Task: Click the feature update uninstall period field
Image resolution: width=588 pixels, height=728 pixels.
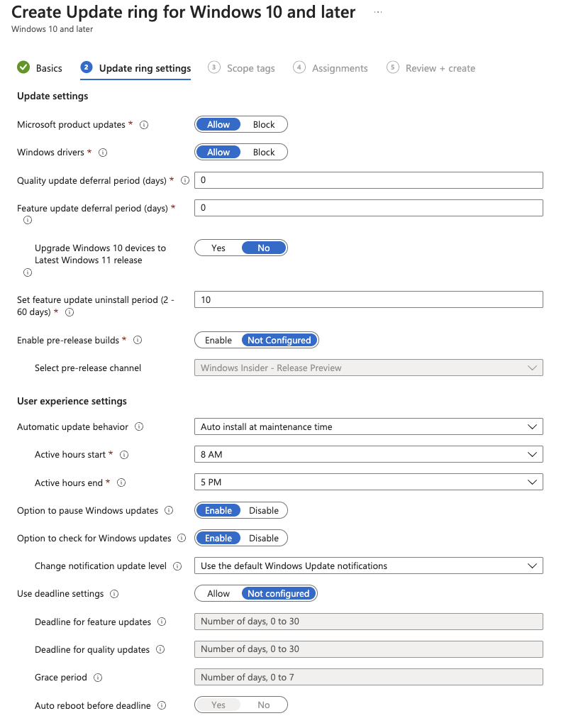Action: 368,300
